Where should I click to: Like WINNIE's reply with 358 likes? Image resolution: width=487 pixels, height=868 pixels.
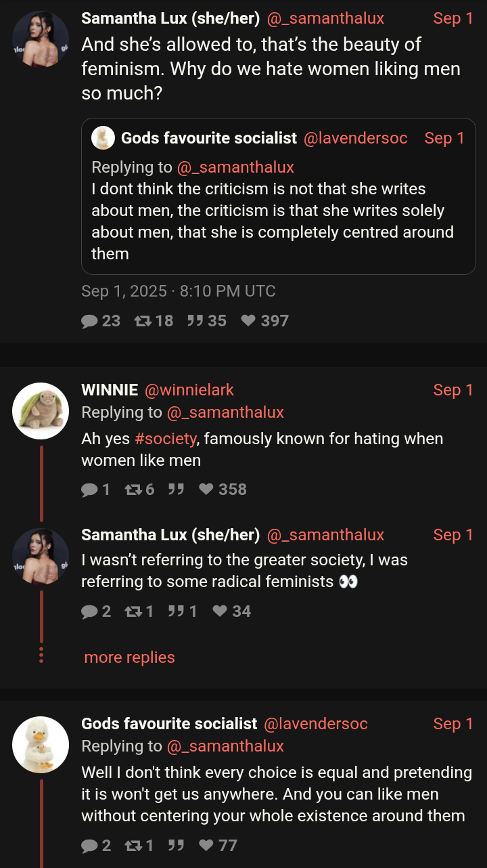tap(206, 490)
